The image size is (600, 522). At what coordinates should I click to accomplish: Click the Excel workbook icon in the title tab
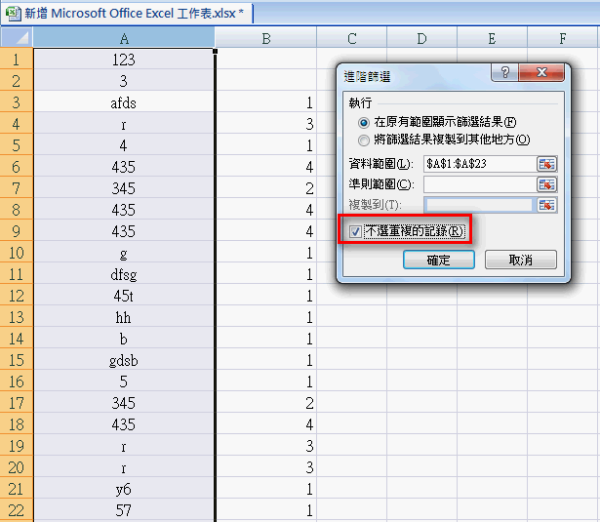click(x=13, y=13)
